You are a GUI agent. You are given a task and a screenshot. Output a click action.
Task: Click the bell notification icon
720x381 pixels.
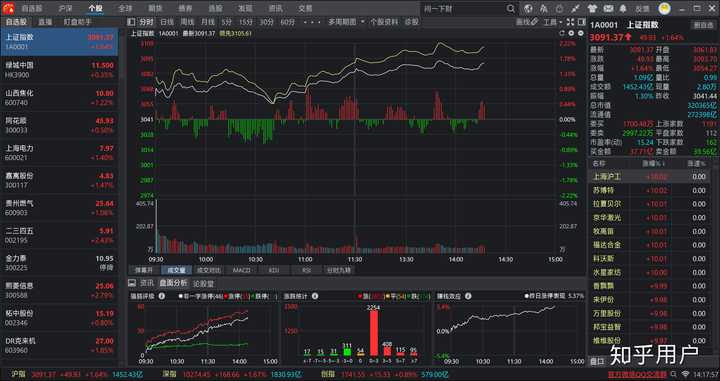[623, 8]
